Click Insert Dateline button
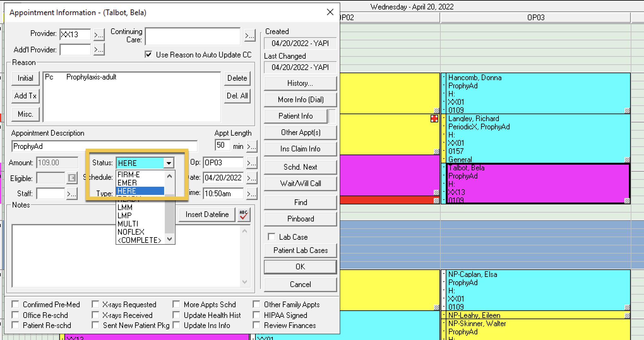Image resolution: width=644 pixels, height=340 pixels. (x=207, y=214)
